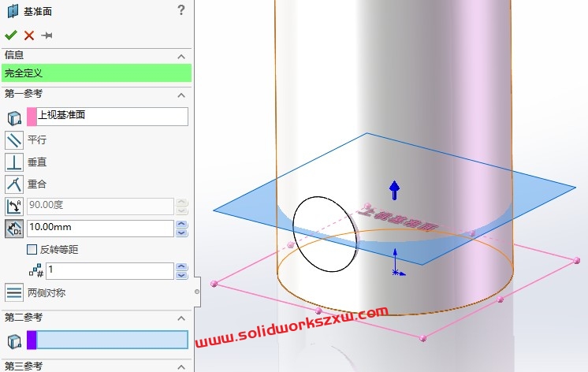Image resolution: width=588 pixels, height=372 pixels.
Task: Toggle the angle constraint icon
Action: [x=14, y=206]
